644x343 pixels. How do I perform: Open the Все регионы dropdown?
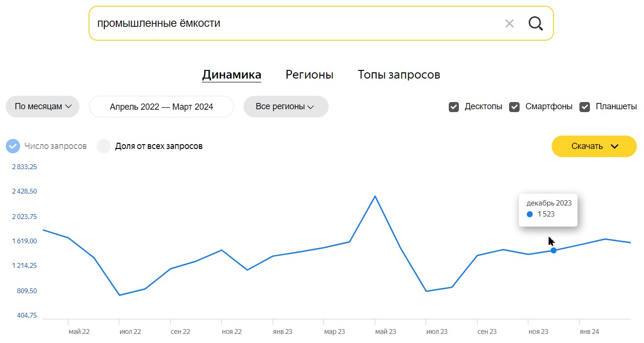coord(286,106)
